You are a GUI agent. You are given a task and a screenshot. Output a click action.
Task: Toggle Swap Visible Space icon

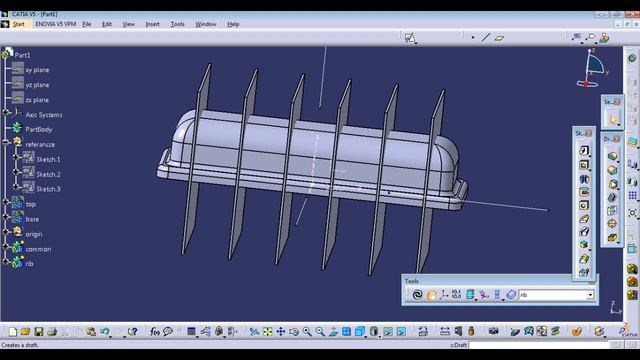[x=401, y=332]
